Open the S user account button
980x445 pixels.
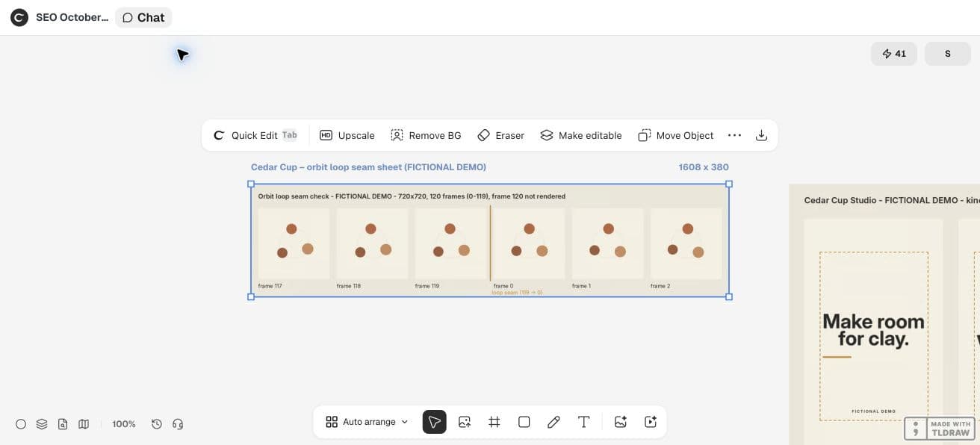tap(948, 54)
